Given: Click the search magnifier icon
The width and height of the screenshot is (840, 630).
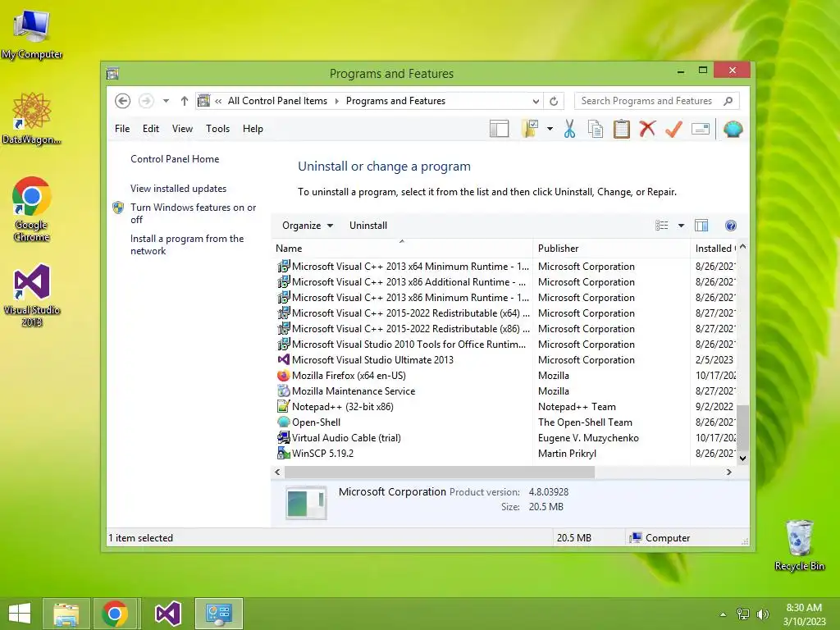Looking at the screenshot, I should click(728, 101).
